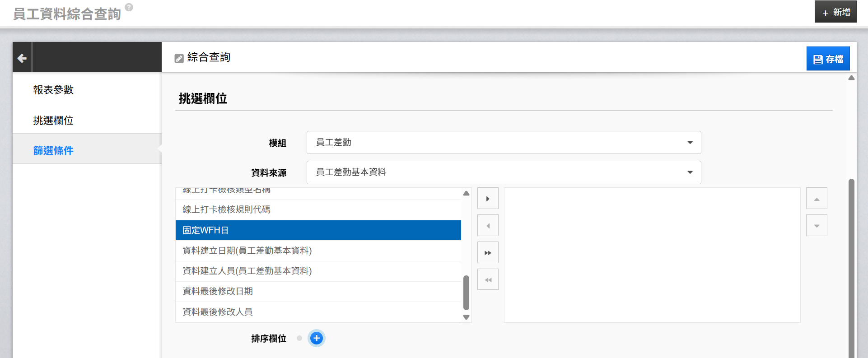Viewport: 868px width, 358px height.
Task: Expand the 資料來源 dropdown list
Action: tap(504, 172)
